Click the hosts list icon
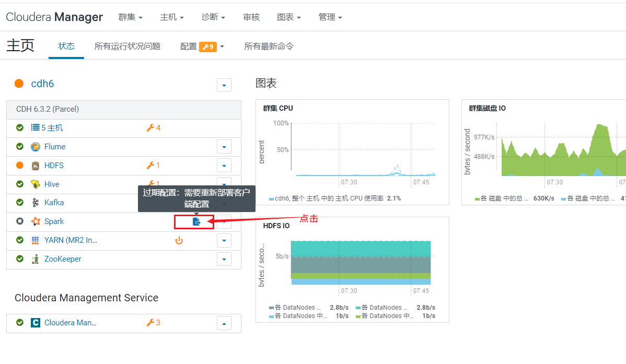The height and width of the screenshot is (364, 626). 35,128
